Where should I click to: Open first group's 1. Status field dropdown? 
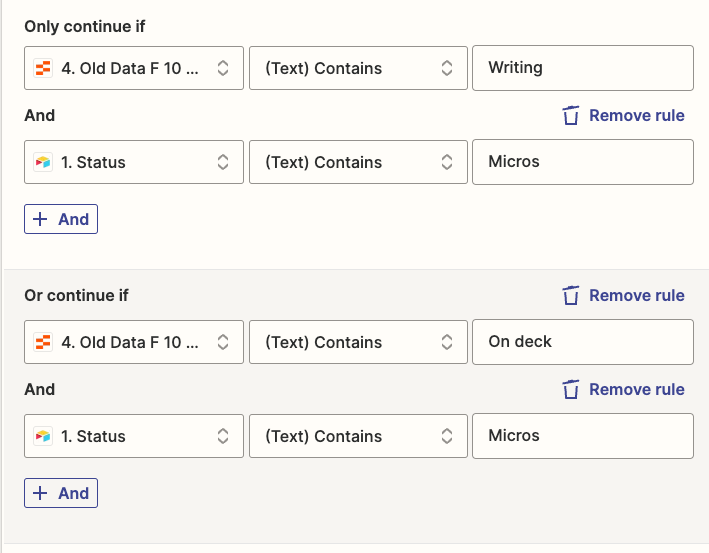point(134,162)
